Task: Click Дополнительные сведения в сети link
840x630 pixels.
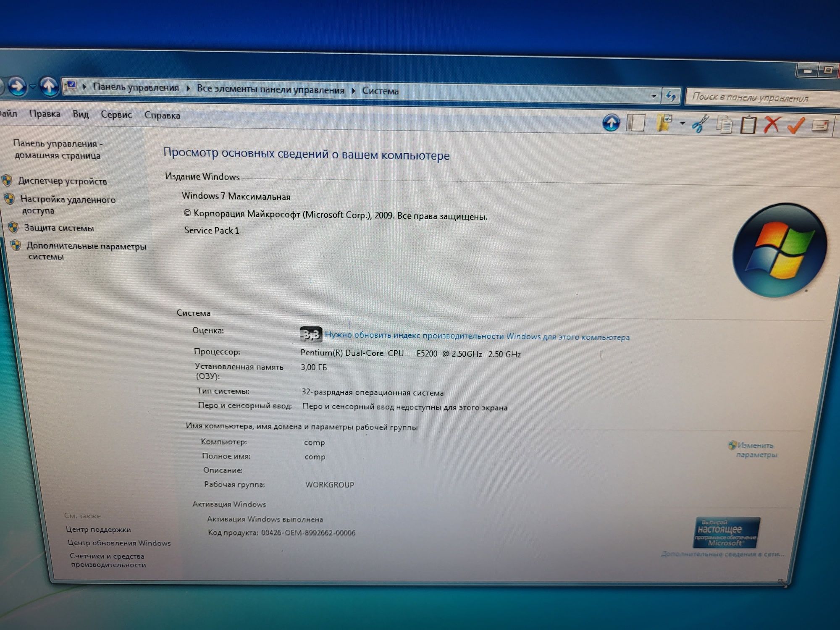Action: pyautogui.click(x=722, y=554)
